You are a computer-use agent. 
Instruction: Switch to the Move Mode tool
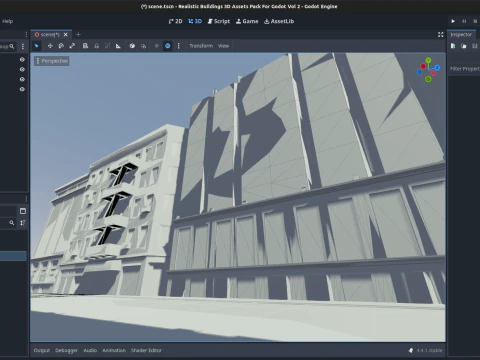(x=50, y=46)
